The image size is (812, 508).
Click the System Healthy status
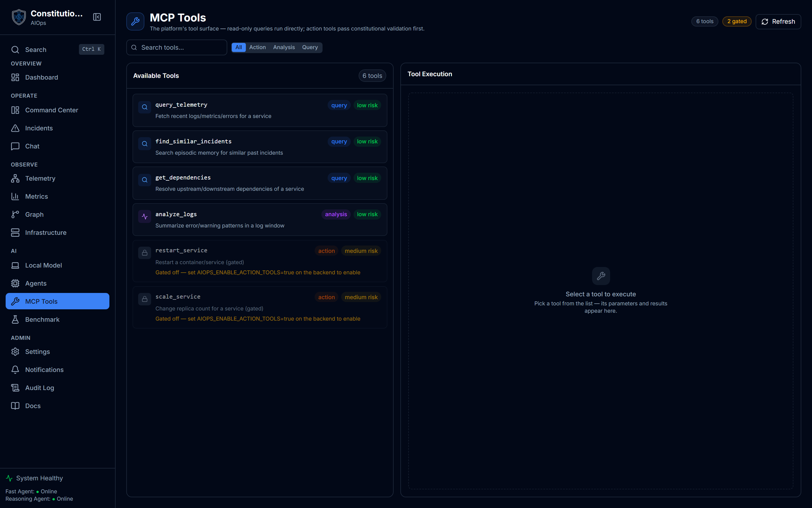coord(35,478)
